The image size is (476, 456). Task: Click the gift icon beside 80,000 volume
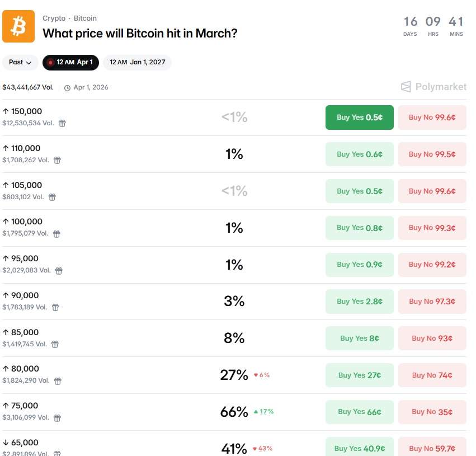coord(58,381)
